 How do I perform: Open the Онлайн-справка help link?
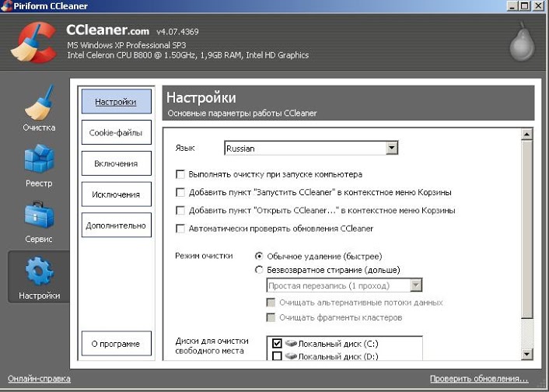click(39, 379)
